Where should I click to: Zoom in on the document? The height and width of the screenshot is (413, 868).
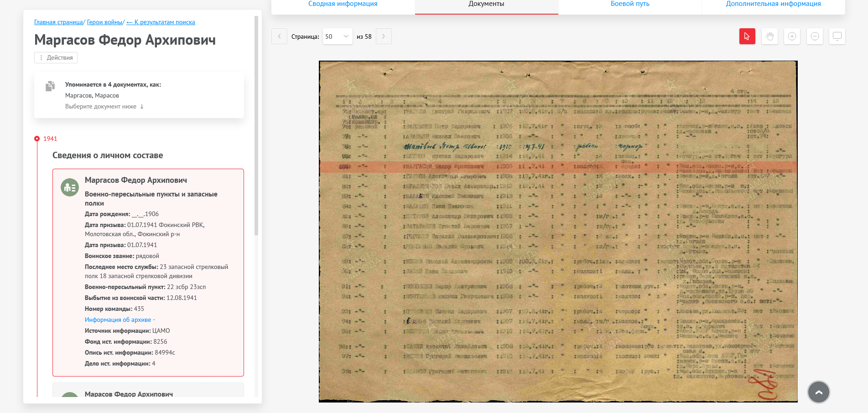point(792,36)
